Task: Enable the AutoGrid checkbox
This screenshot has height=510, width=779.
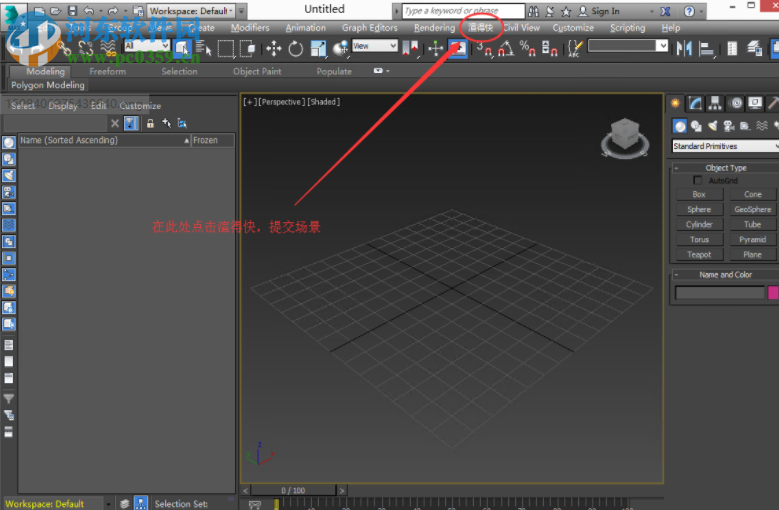Action: click(x=698, y=180)
